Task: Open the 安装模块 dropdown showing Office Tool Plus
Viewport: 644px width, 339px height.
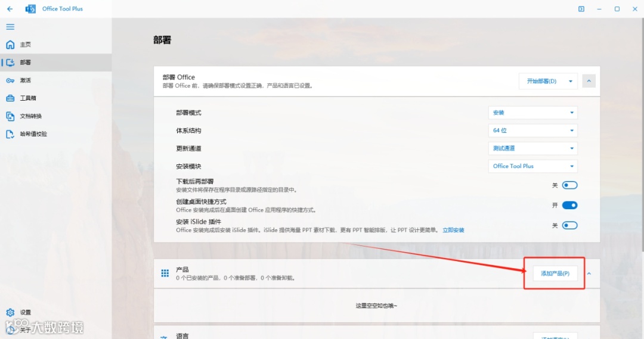Action: pyautogui.click(x=532, y=166)
